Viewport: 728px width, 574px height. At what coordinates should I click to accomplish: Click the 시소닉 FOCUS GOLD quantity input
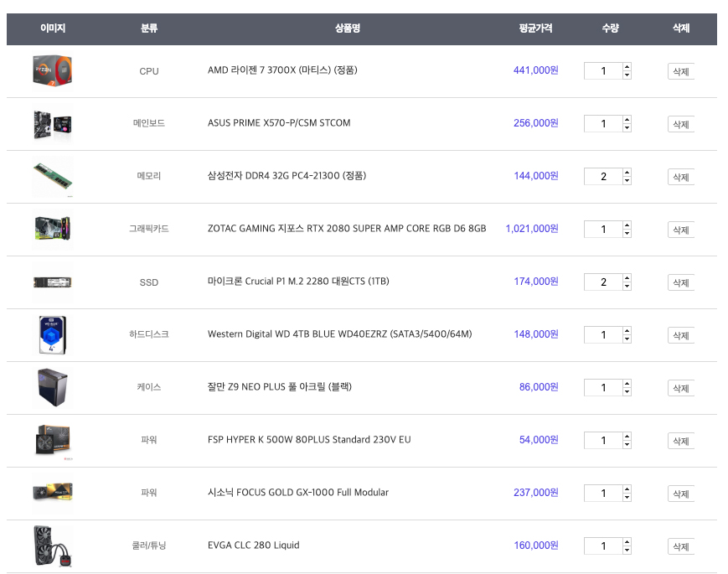603,494
